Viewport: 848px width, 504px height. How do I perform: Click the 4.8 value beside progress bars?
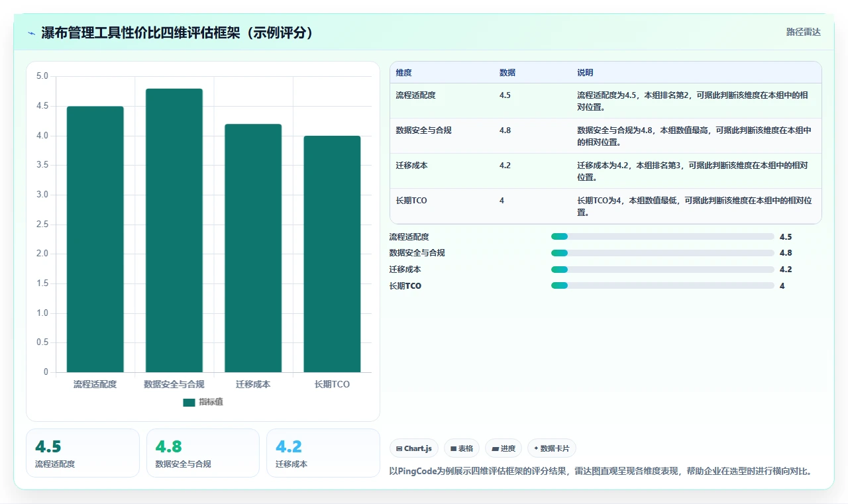(x=786, y=253)
